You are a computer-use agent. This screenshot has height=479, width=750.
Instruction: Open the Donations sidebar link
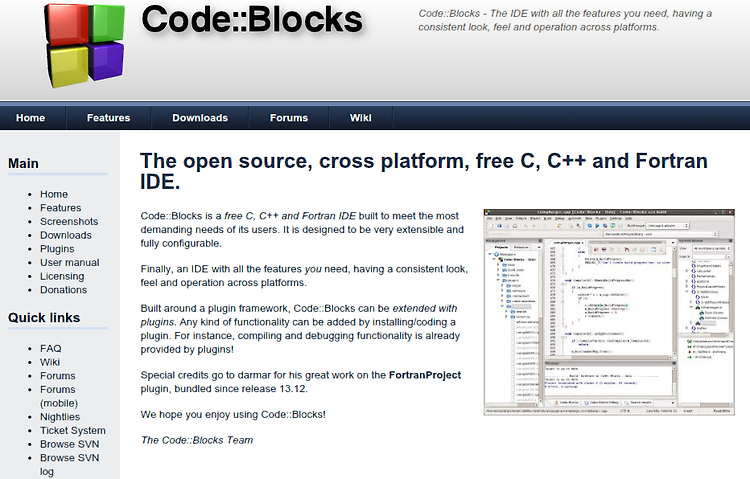pyautogui.click(x=64, y=290)
